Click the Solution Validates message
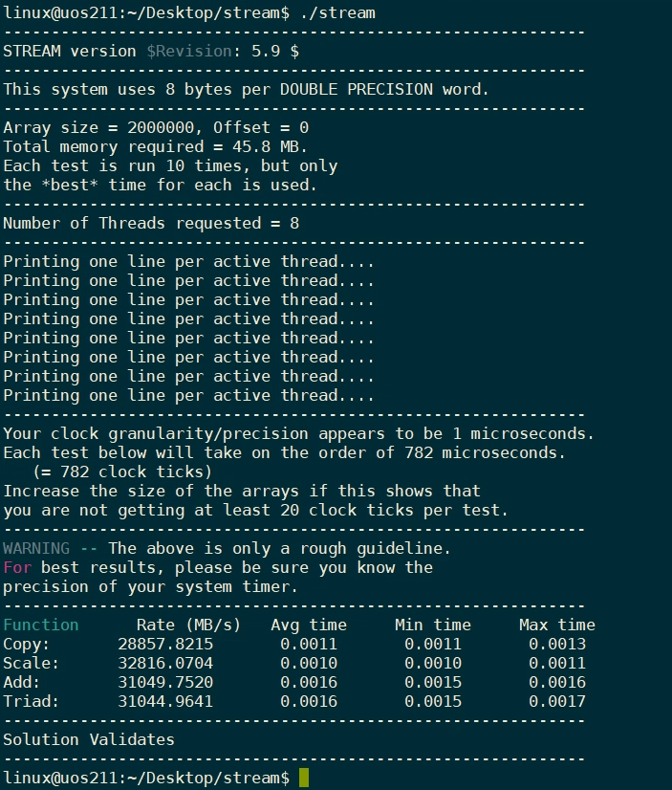The height and width of the screenshot is (790, 672). (x=89, y=739)
